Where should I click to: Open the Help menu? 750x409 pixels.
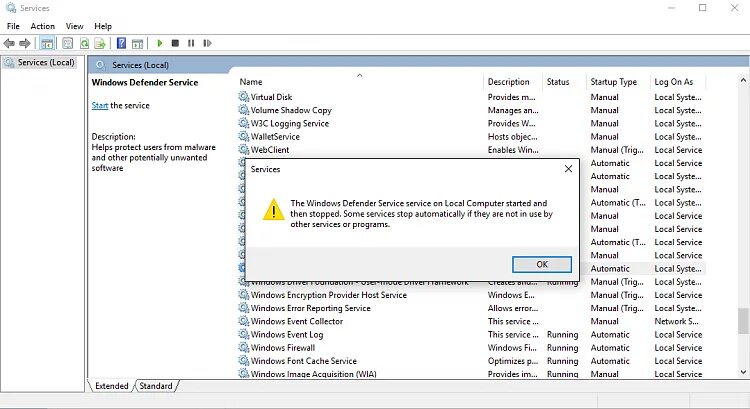103,26
